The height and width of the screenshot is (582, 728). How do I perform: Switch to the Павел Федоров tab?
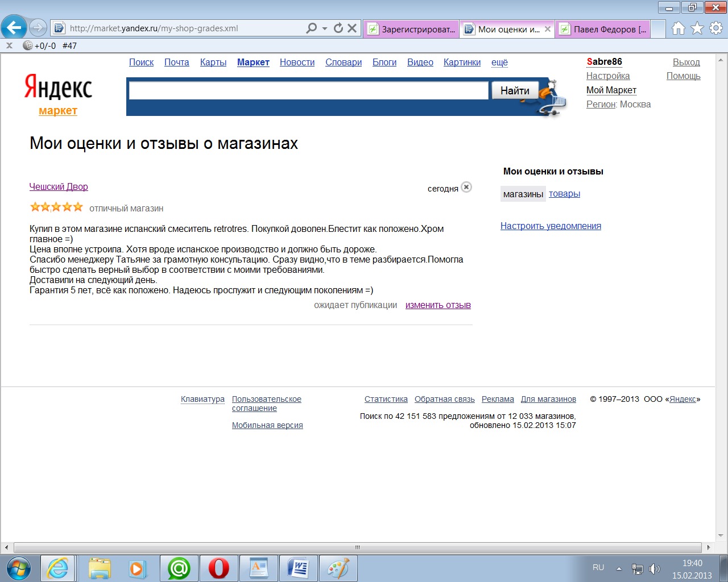603,29
